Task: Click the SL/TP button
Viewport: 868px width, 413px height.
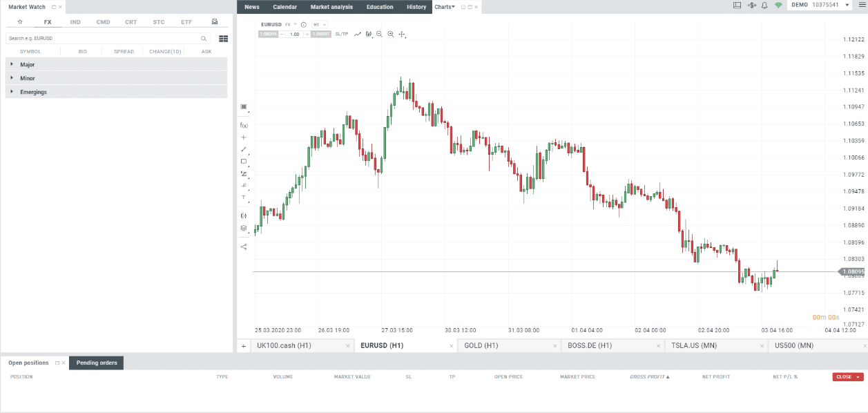Action: (342, 34)
